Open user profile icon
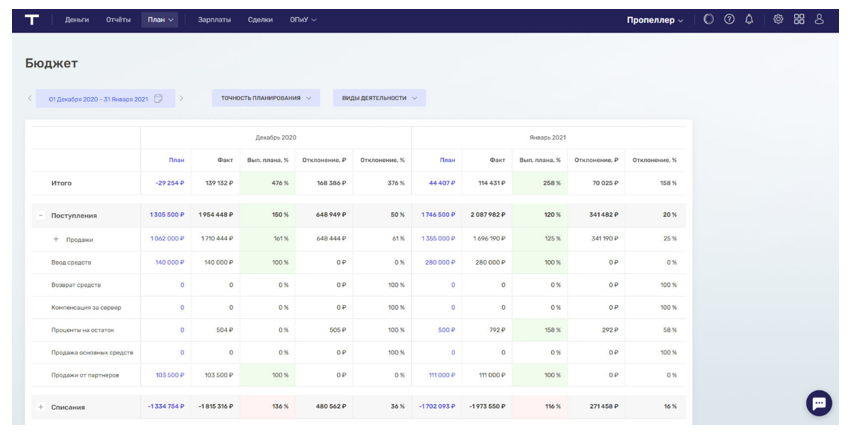Screen dimensions: 856x436 tap(819, 19)
